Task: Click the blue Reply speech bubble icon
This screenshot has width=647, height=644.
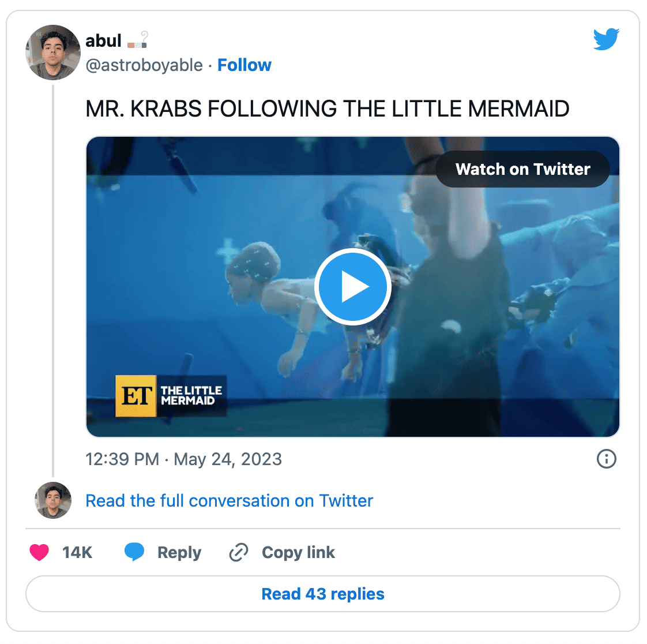Action: click(x=135, y=552)
